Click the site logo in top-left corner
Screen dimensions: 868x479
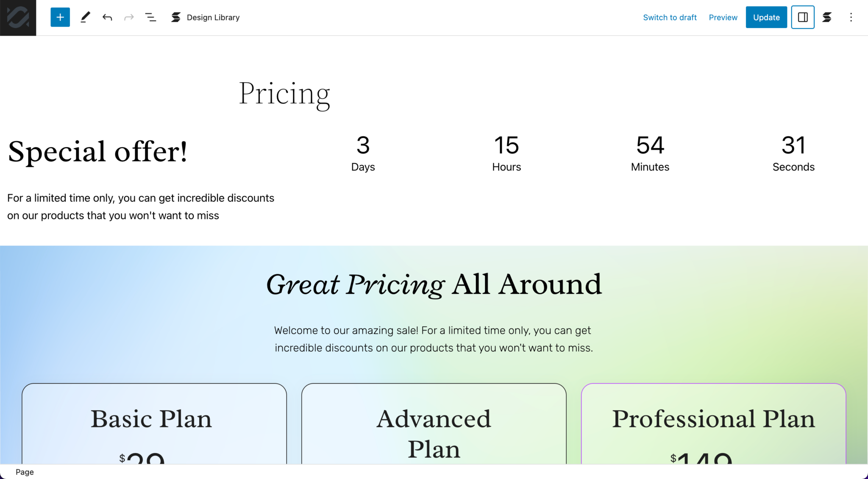[18, 18]
